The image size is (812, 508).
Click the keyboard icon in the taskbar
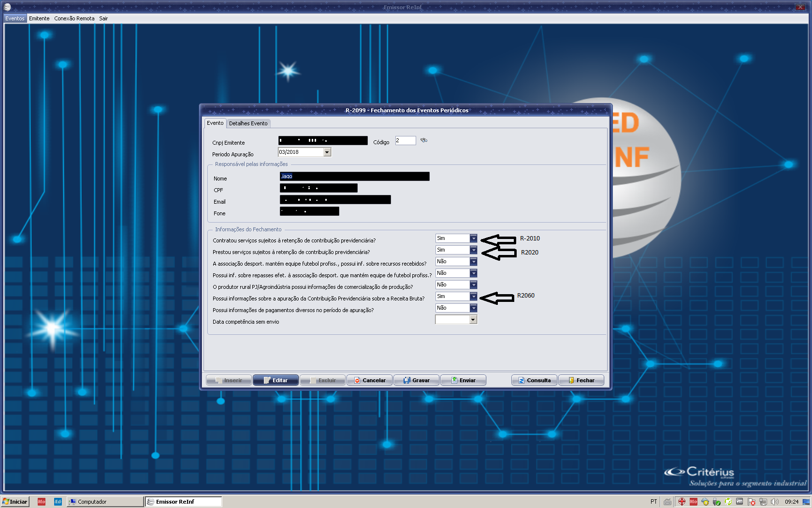pos(667,502)
